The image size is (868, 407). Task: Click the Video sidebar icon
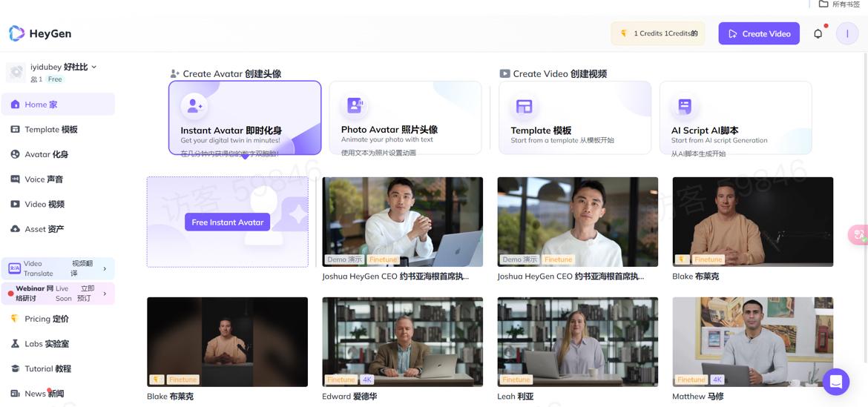click(x=15, y=204)
